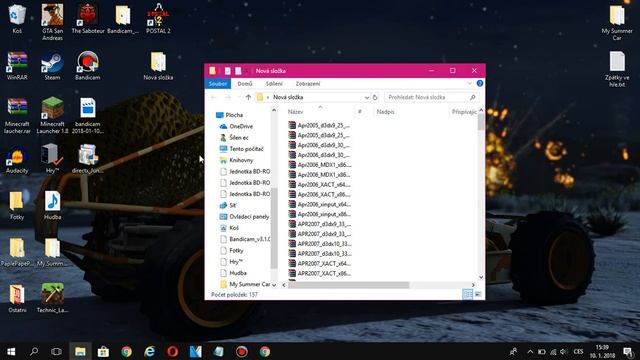Viewport: 640px width, 360px height.
Task: Switch to the Domů ribbon tab
Action: click(245, 83)
